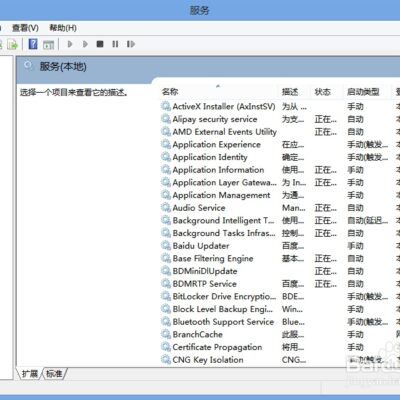Click the gear icon of Application Layer Gateway
Image resolution: width=400 pixels, height=400 pixels.
point(166,182)
